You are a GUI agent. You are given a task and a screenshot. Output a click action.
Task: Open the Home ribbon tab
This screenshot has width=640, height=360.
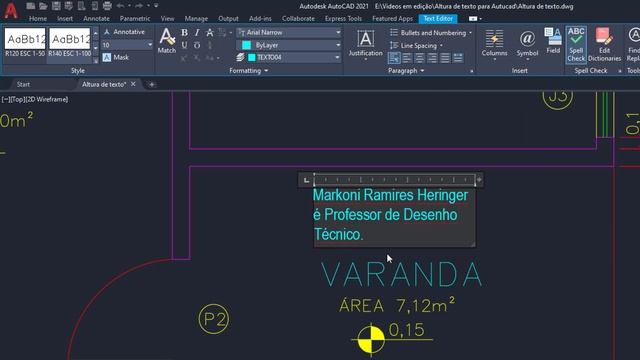[38, 19]
